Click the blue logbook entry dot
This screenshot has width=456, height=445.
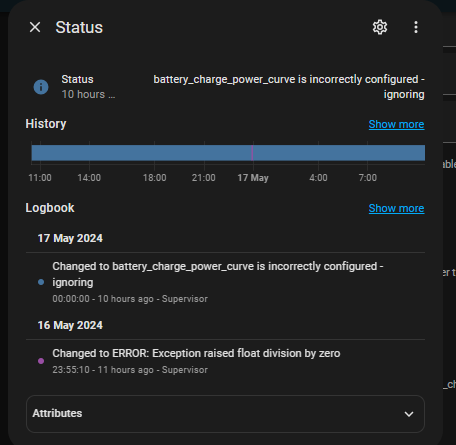[41, 282]
